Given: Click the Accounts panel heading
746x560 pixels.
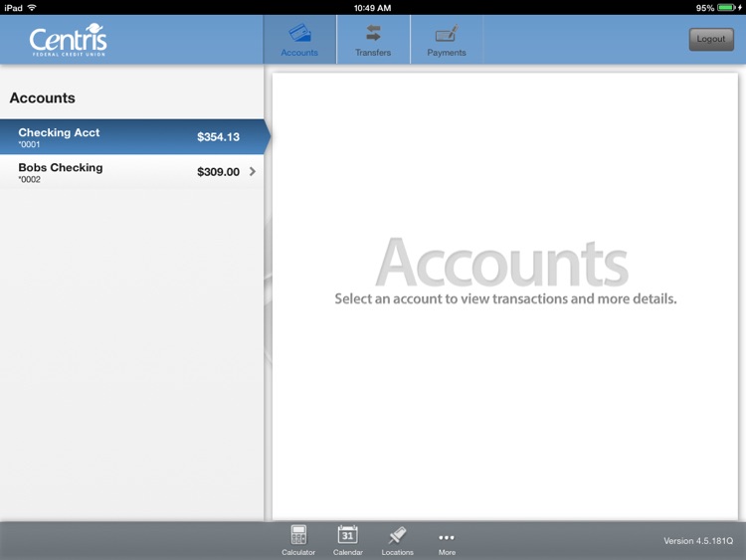Looking at the screenshot, I should point(43,98).
